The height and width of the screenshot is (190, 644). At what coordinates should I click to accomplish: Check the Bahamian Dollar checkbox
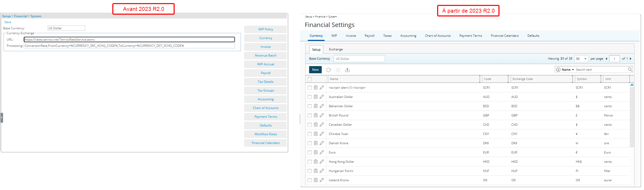[x=310, y=106]
